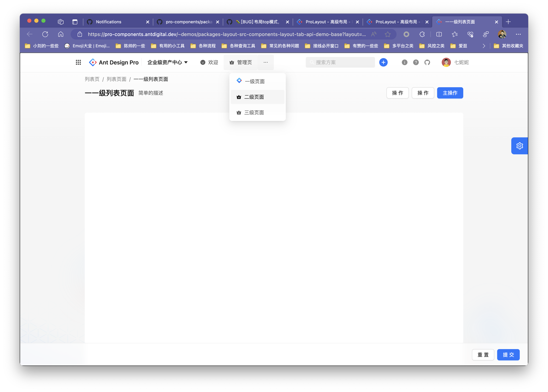548x392 pixels.
Task: Select 二级页面 from the open menu
Action: coord(254,97)
